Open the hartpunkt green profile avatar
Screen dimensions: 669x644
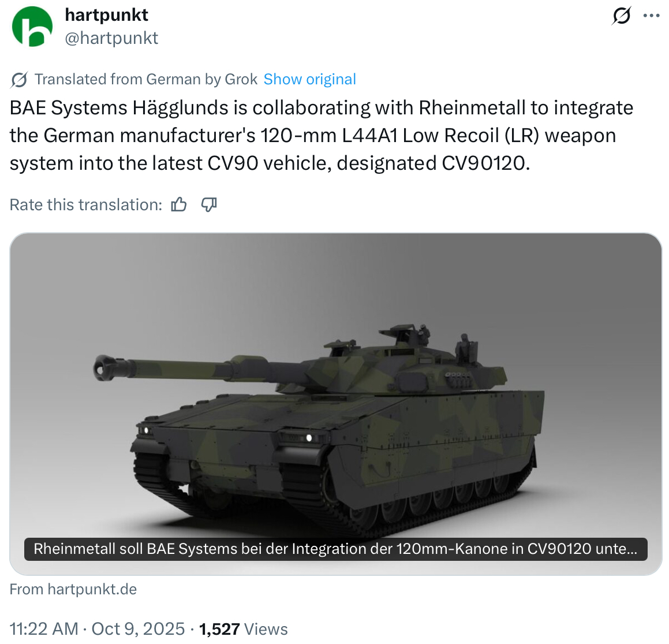pos(32,27)
